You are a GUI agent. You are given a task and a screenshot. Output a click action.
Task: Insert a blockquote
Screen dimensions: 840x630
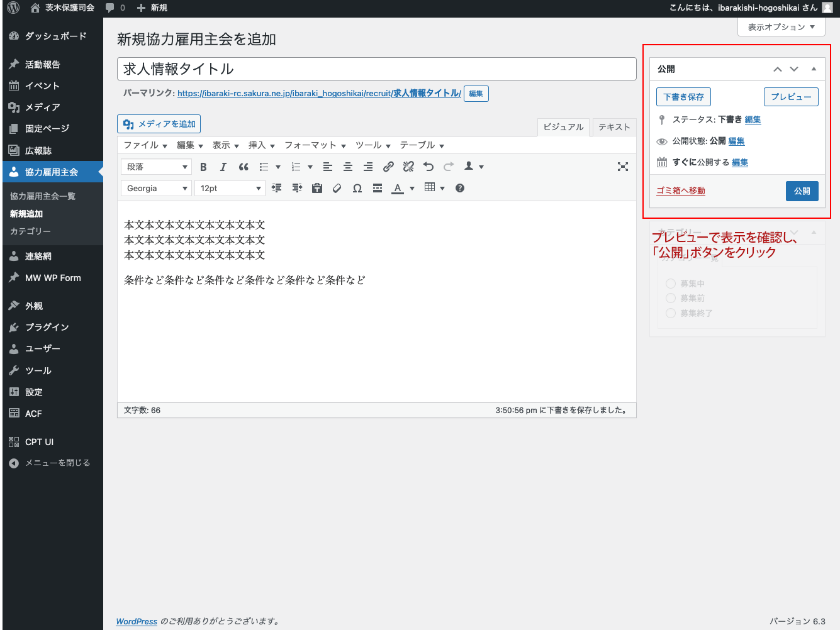pyautogui.click(x=243, y=166)
